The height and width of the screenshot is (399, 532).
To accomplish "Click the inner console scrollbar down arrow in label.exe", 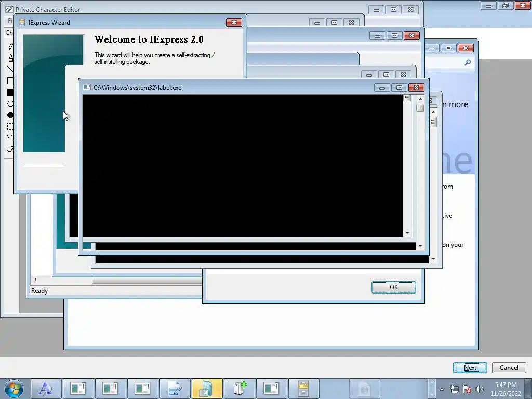I will pos(407,233).
